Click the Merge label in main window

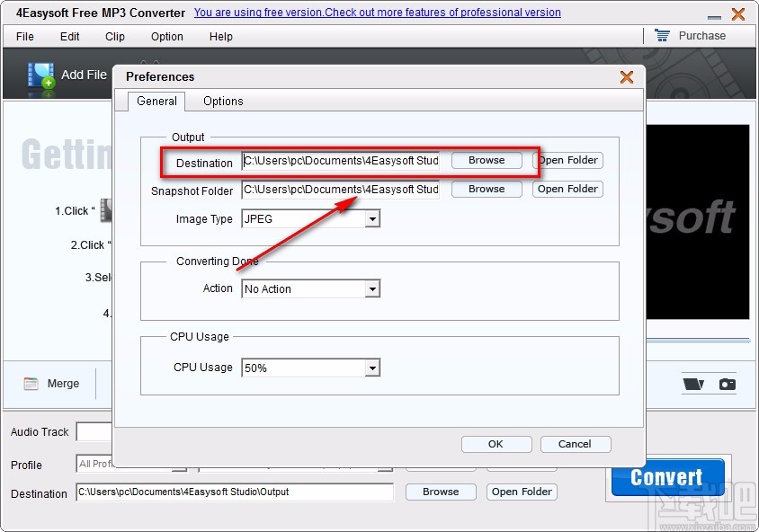(63, 384)
